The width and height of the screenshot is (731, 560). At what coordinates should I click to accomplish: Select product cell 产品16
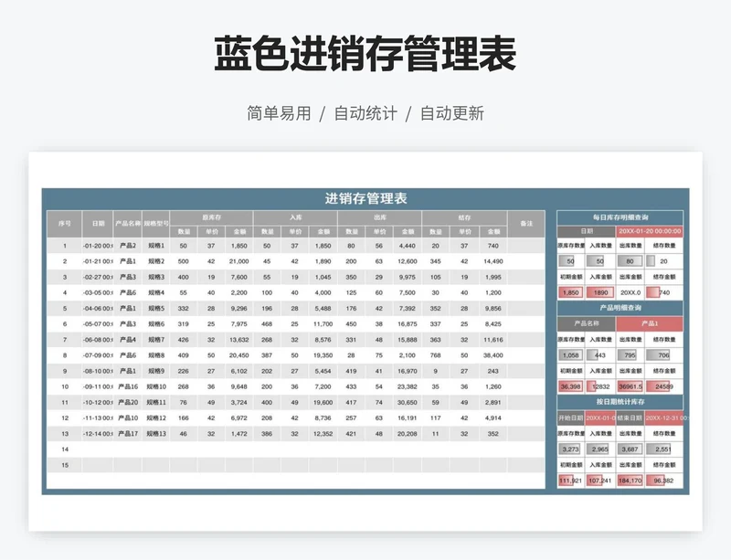coord(128,386)
